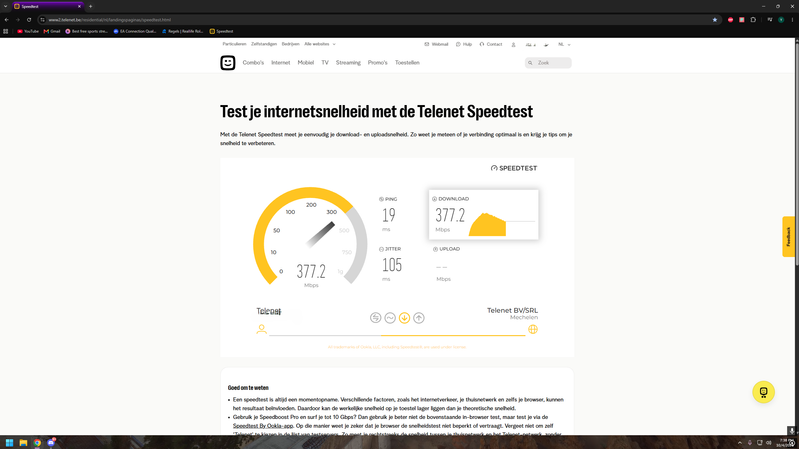Viewport: 799px width, 449px height.
Task: Open Chrome from the taskbar
Action: 37,442
